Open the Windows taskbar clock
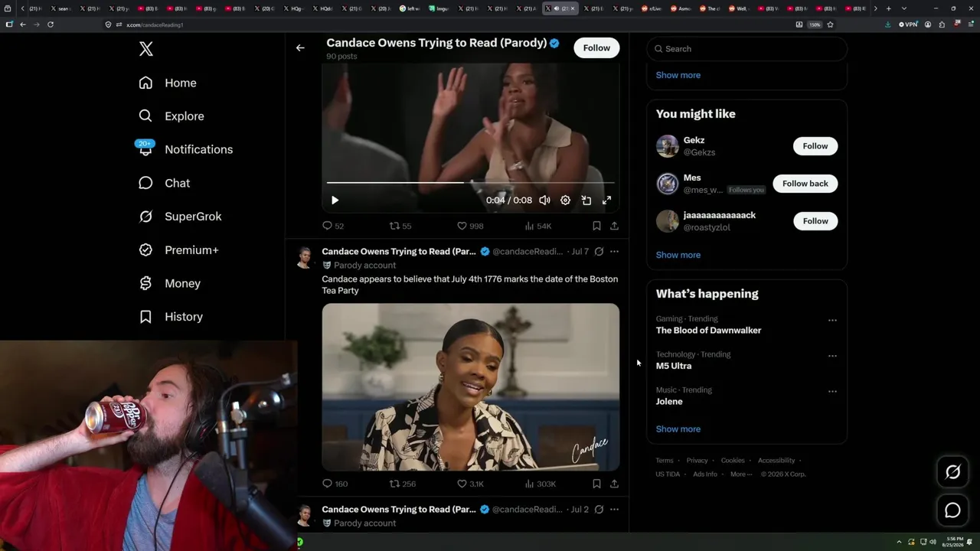 tap(953, 542)
